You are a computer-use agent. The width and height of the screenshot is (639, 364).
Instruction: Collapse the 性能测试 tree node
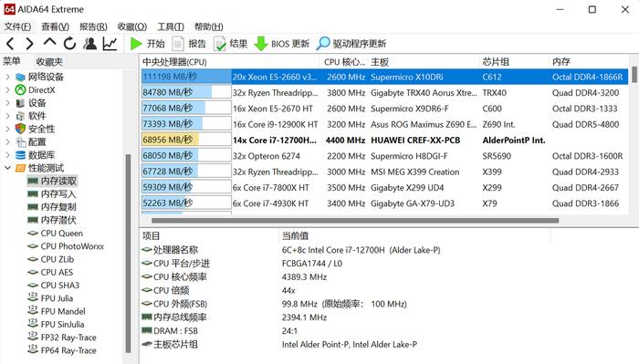pyautogui.click(x=7, y=168)
